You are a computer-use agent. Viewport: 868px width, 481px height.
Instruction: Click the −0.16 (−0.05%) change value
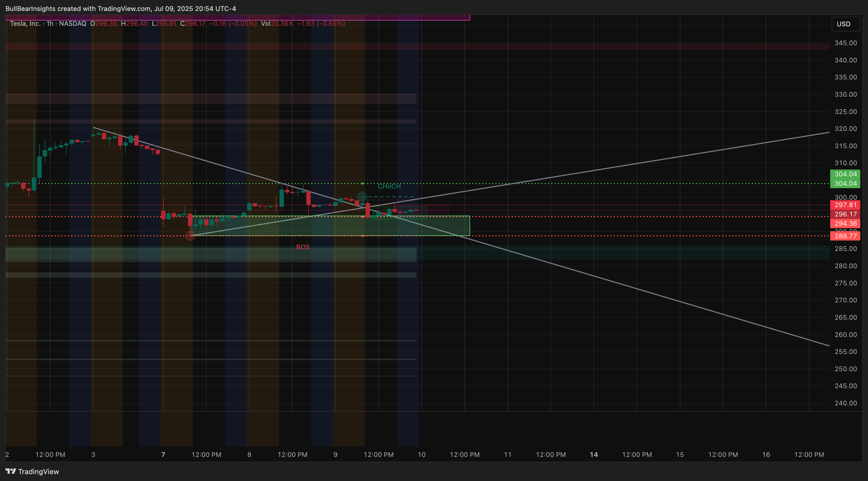pyautogui.click(x=233, y=24)
